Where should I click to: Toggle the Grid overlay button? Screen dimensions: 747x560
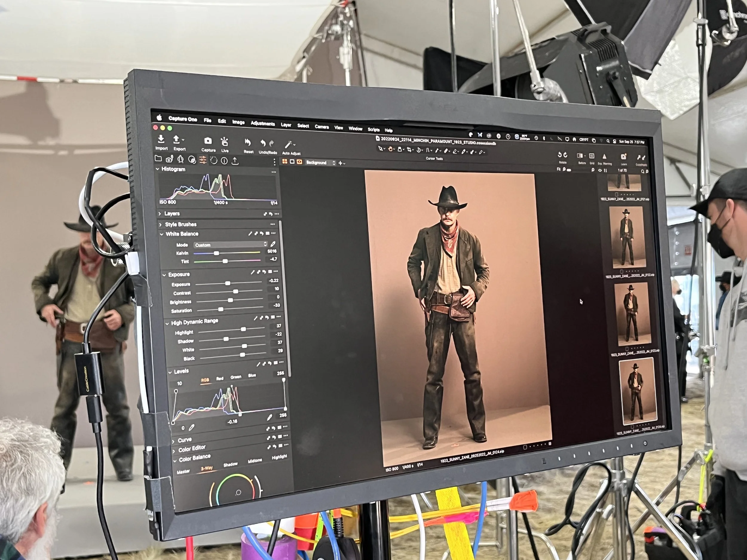(x=592, y=156)
